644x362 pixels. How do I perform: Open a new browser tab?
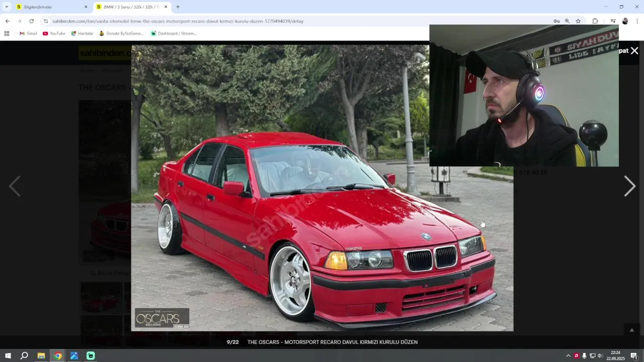click(178, 7)
